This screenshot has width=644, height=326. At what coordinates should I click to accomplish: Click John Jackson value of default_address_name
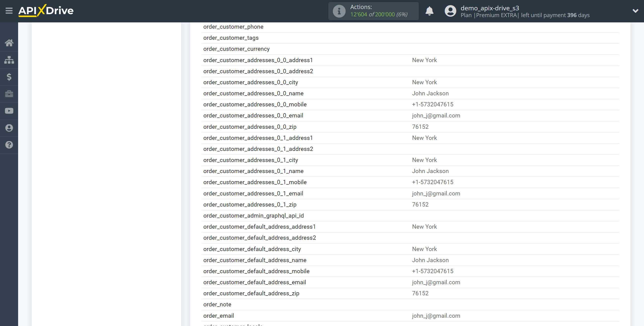tap(430, 260)
